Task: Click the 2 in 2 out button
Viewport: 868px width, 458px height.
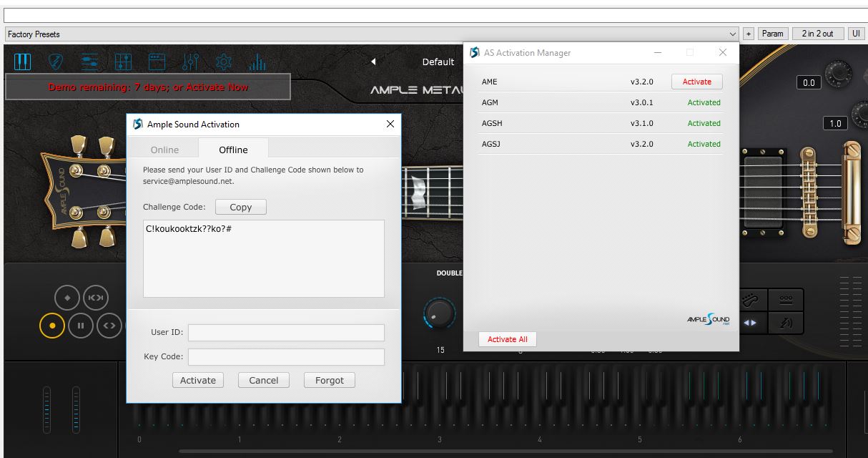Action: tap(817, 34)
